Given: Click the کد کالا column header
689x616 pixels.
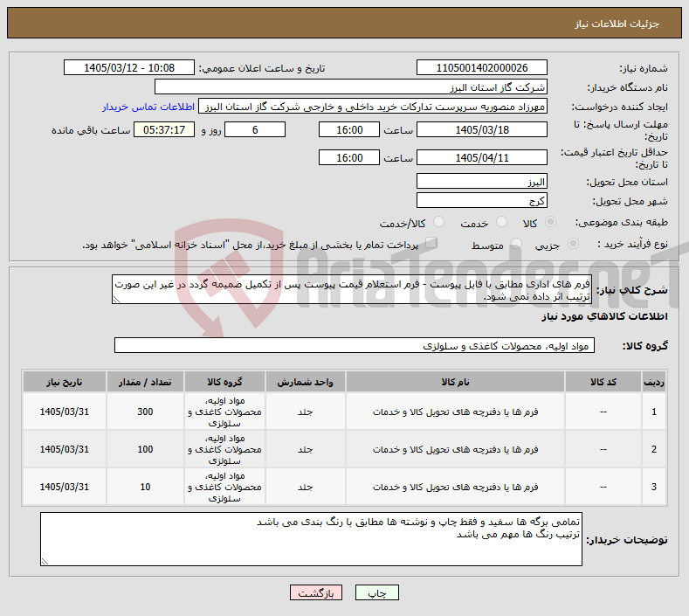Looking at the screenshot, I should (603, 382).
